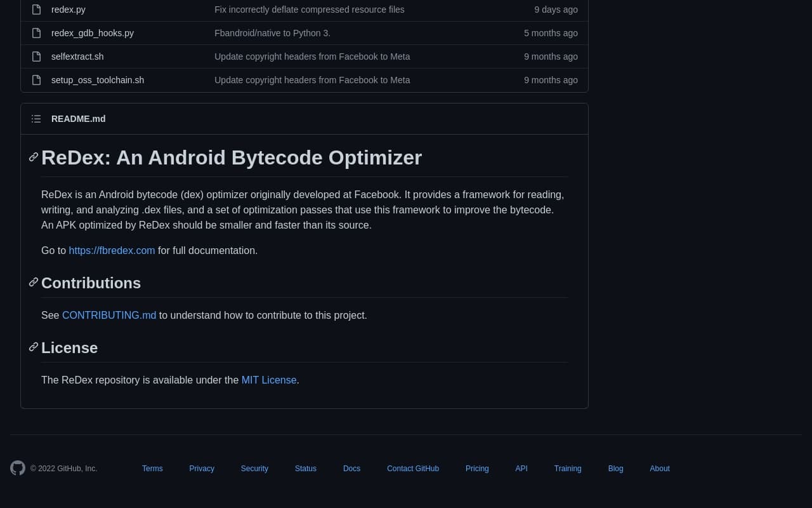Click the anchor icon beside License heading
Viewport: 812px width, 508px height.
point(33,347)
